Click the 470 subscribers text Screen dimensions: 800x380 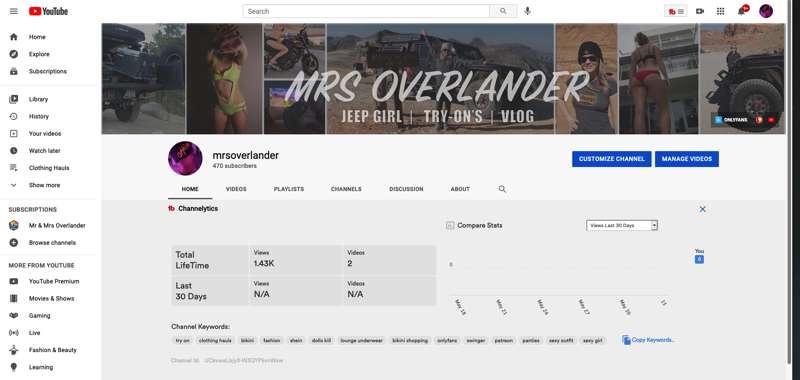(235, 166)
